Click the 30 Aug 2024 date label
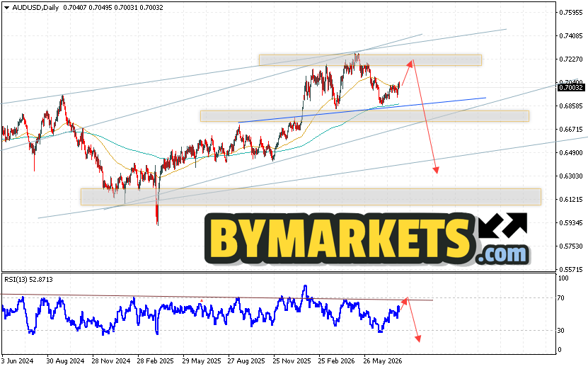Image resolution: width=588 pixels, height=369 pixels. [x=65, y=361]
